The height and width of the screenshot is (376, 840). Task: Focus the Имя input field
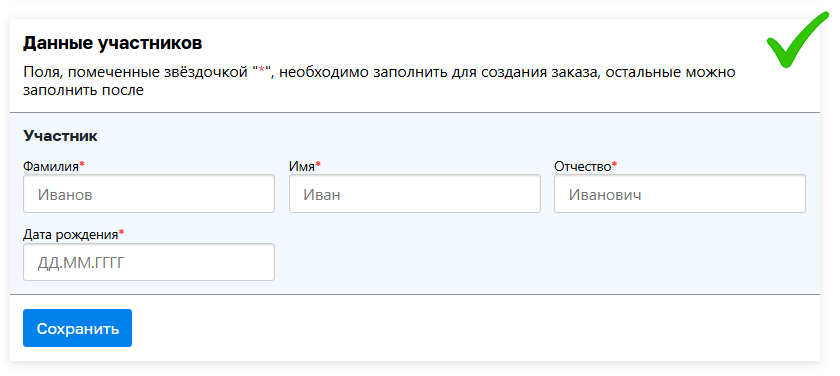click(x=415, y=193)
